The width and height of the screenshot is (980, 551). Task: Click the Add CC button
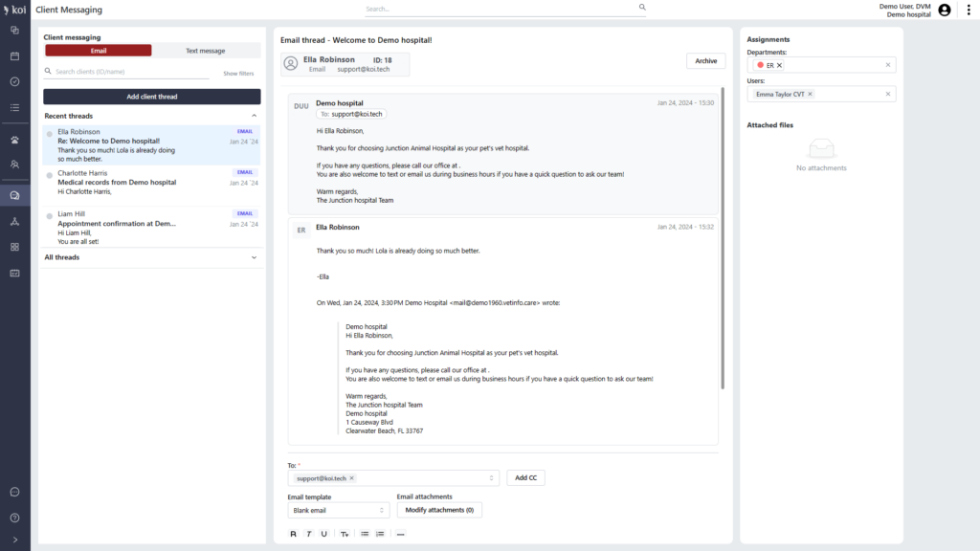point(525,477)
